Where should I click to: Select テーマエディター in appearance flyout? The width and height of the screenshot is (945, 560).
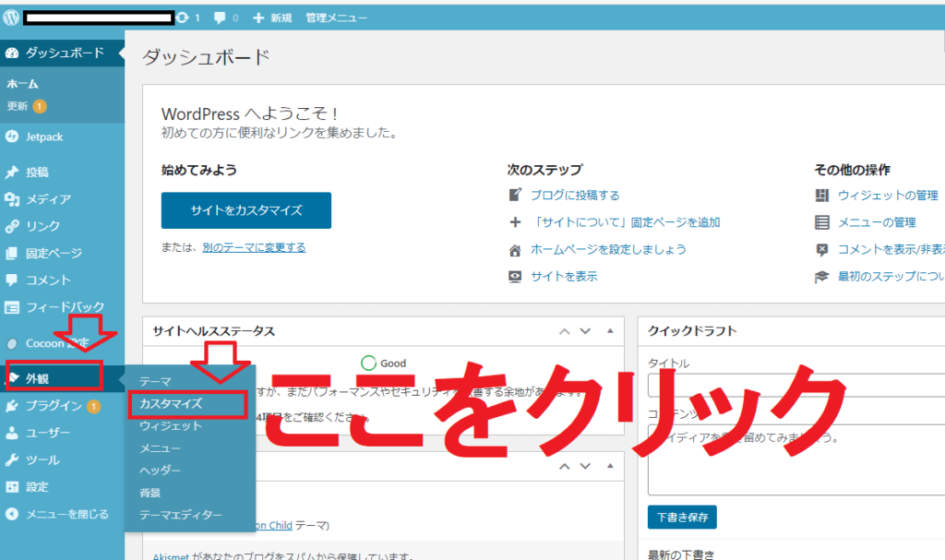(x=181, y=515)
